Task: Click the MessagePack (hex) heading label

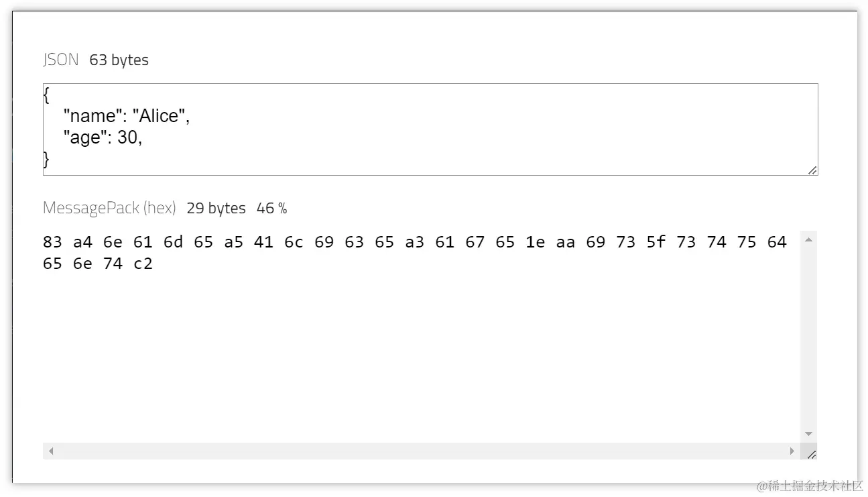Action: pyautogui.click(x=109, y=208)
